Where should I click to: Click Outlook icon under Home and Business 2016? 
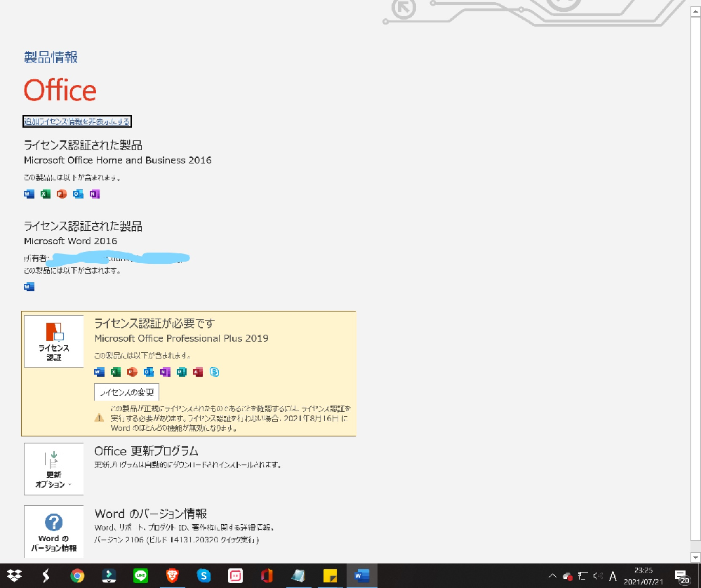(78, 194)
